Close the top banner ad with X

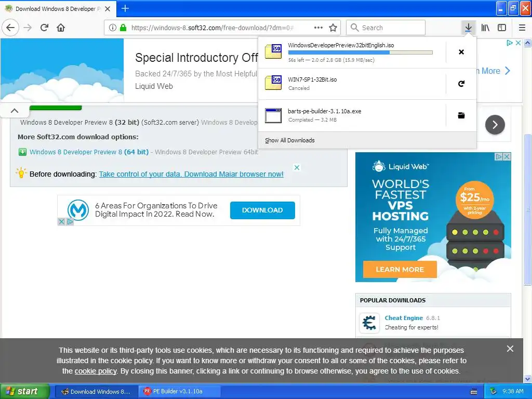pyautogui.click(x=518, y=43)
